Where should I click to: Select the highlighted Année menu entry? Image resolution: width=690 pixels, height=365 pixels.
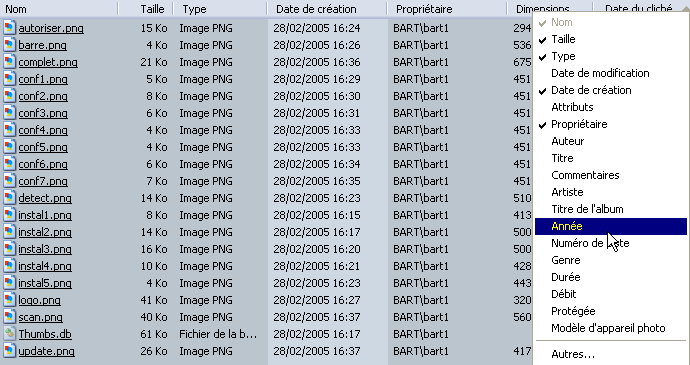pos(611,226)
